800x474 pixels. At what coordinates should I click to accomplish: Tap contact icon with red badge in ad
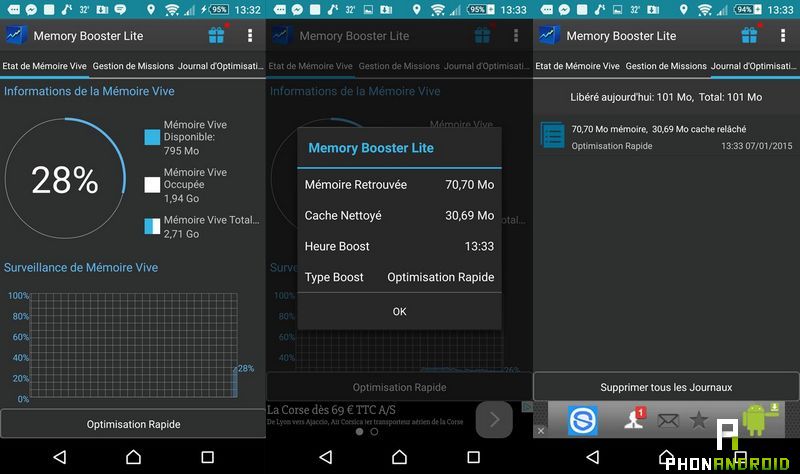tap(635, 418)
